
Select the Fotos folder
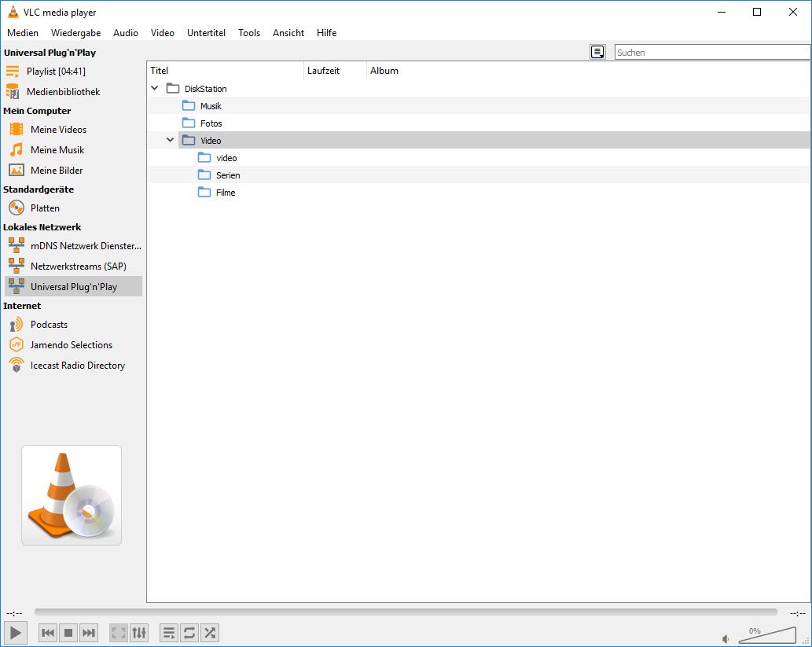pyautogui.click(x=479, y=123)
